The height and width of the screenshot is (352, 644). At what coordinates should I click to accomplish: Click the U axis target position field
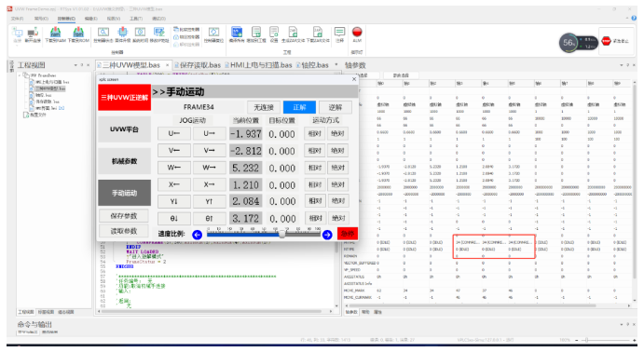click(x=281, y=134)
